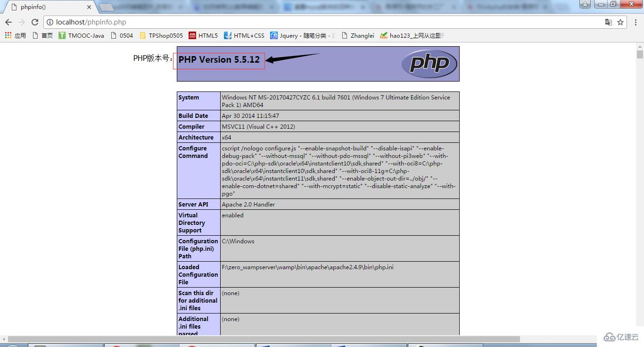This screenshot has height=347, width=644.
Task: Click the horizontal scrollbar thumb
Action: coord(264,339)
